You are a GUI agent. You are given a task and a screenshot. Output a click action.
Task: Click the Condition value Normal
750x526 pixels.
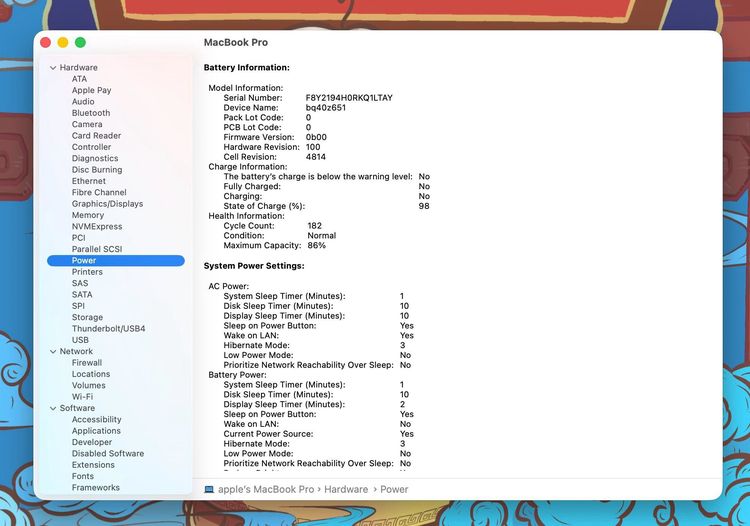click(321, 236)
